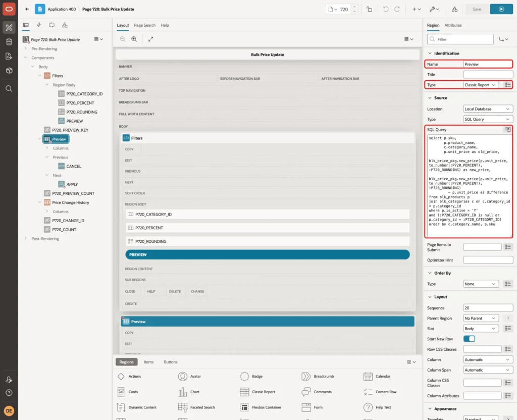Open the Slot Body dropdown
Screen dimensions: 517x420
click(481, 329)
